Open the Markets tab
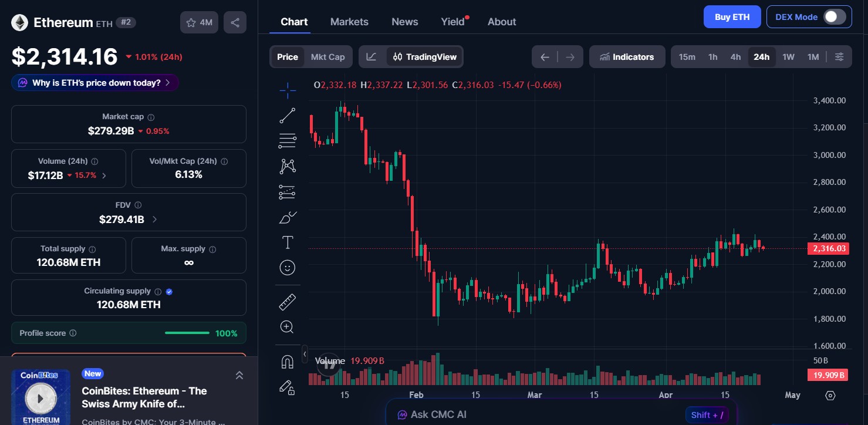 (x=349, y=21)
